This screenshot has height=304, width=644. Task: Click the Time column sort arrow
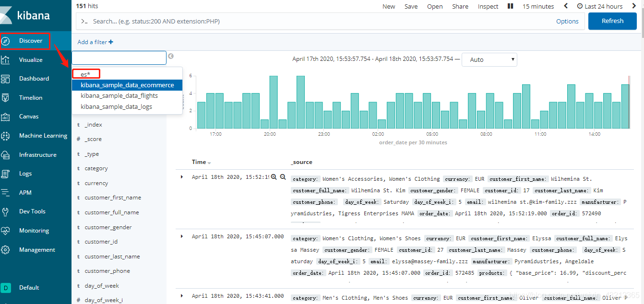209,163
